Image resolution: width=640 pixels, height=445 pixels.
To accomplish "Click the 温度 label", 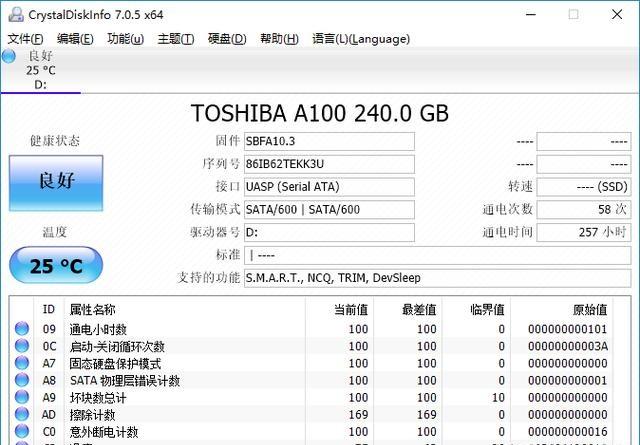I will click(55, 232).
